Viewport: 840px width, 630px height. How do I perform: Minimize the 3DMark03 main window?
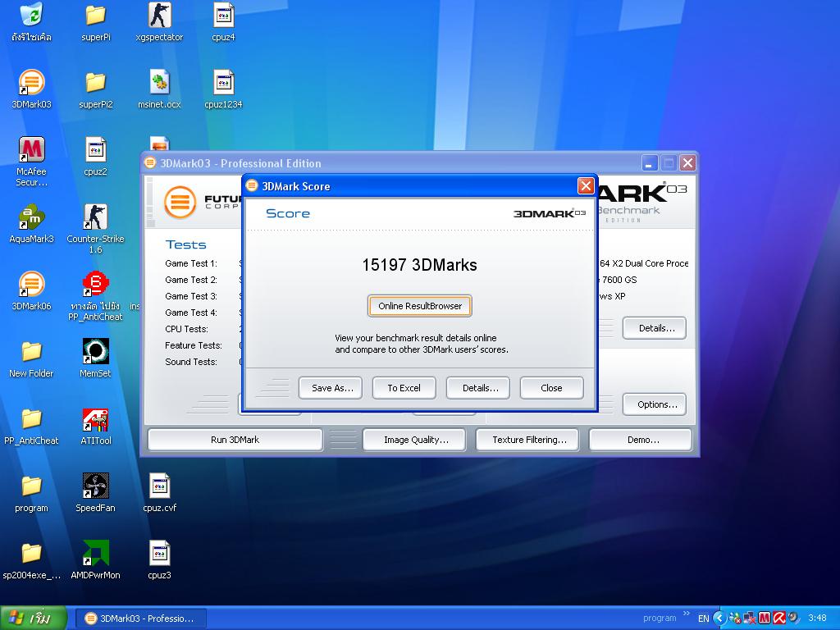[650, 163]
